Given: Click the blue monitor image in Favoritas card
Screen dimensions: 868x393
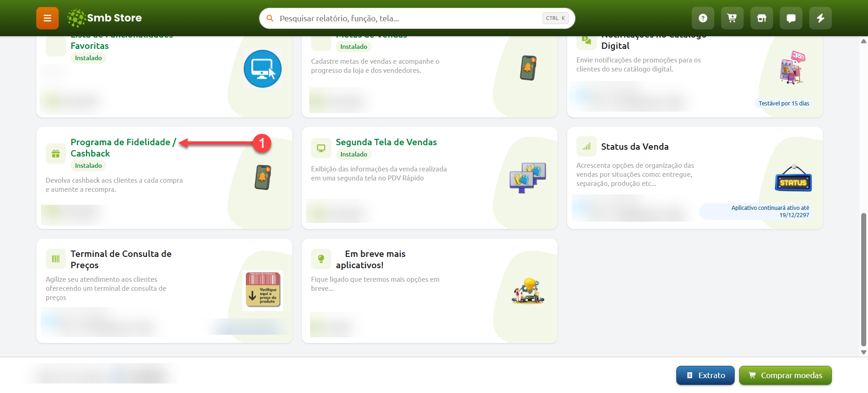Looking at the screenshot, I should coord(263,69).
